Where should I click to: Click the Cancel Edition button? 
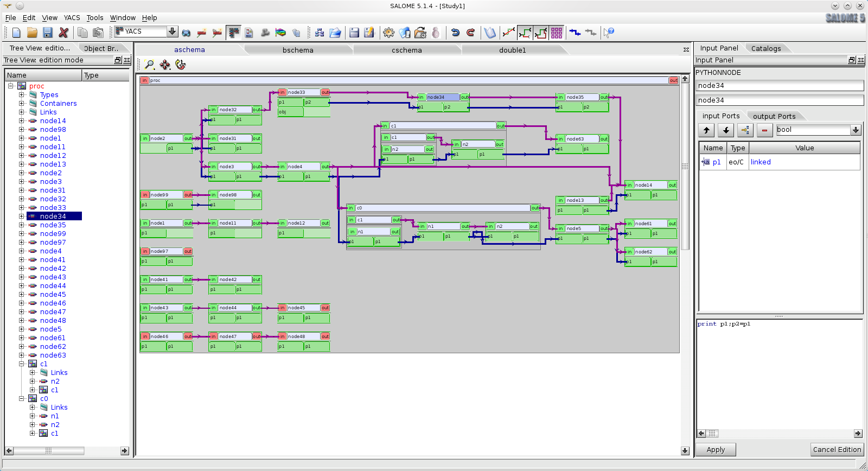tap(837, 450)
